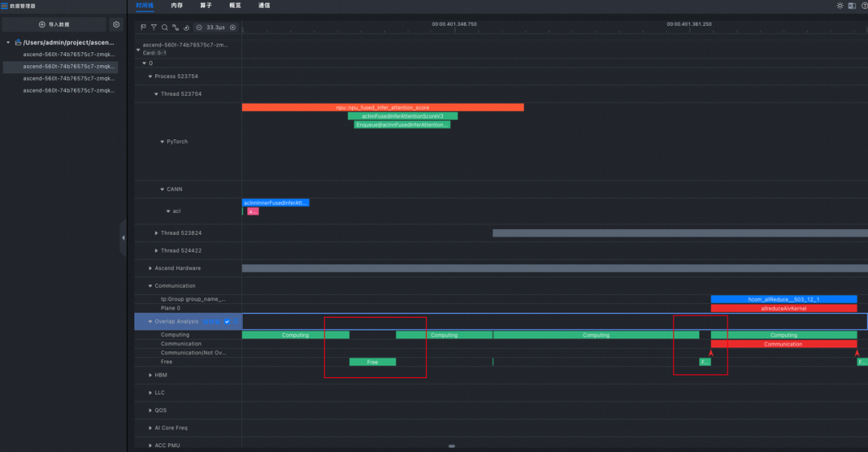868x452 pixels.
Task: Select the Enqueue@aclnnFusedInferAttention slice
Action: (402, 125)
